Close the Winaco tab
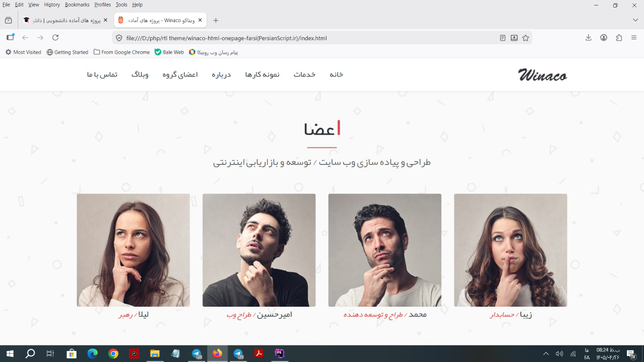The image size is (644, 362). (200, 20)
